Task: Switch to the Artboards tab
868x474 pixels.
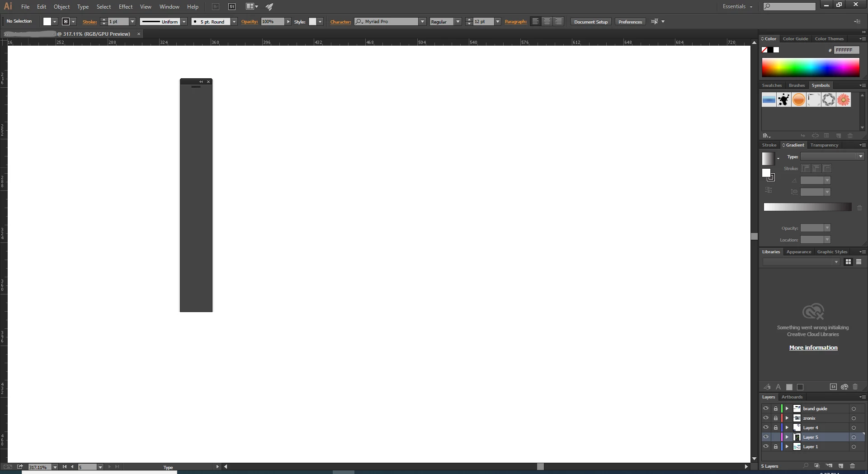Action: coord(792,397)
